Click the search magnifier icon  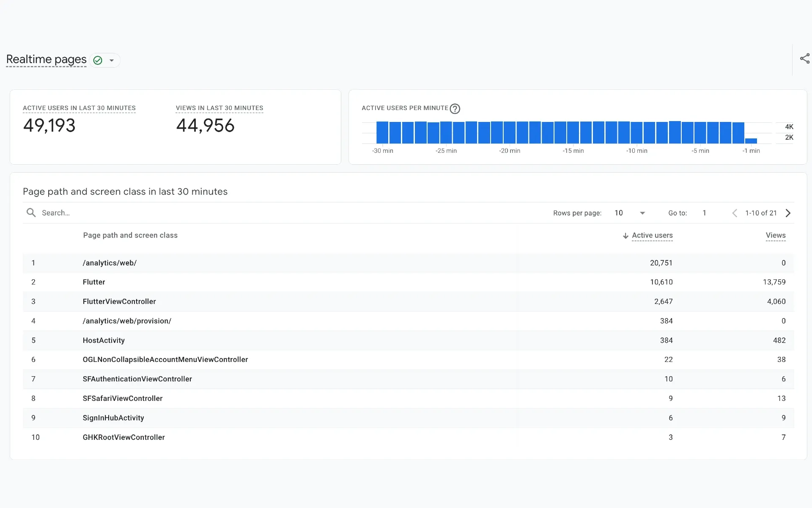pos(31,213)
